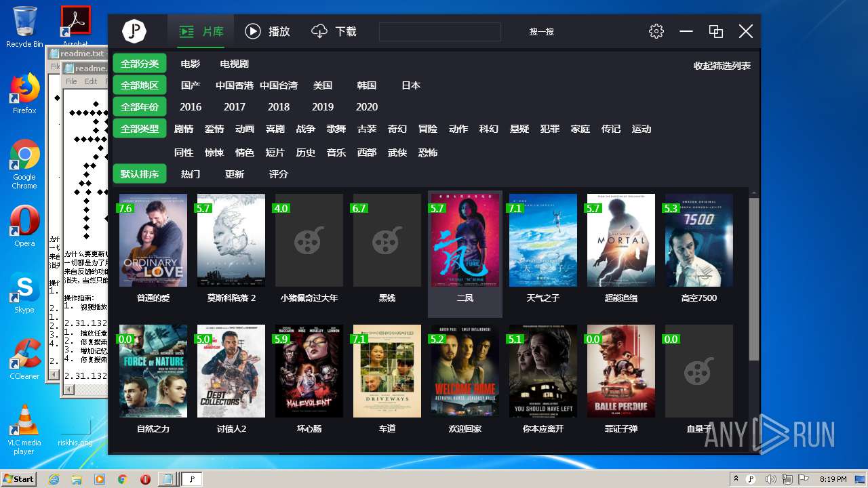Viewport: 868px width, 488px height.
Task: Choose the 武侠 martial arts genre
Action: pos(397,152)
